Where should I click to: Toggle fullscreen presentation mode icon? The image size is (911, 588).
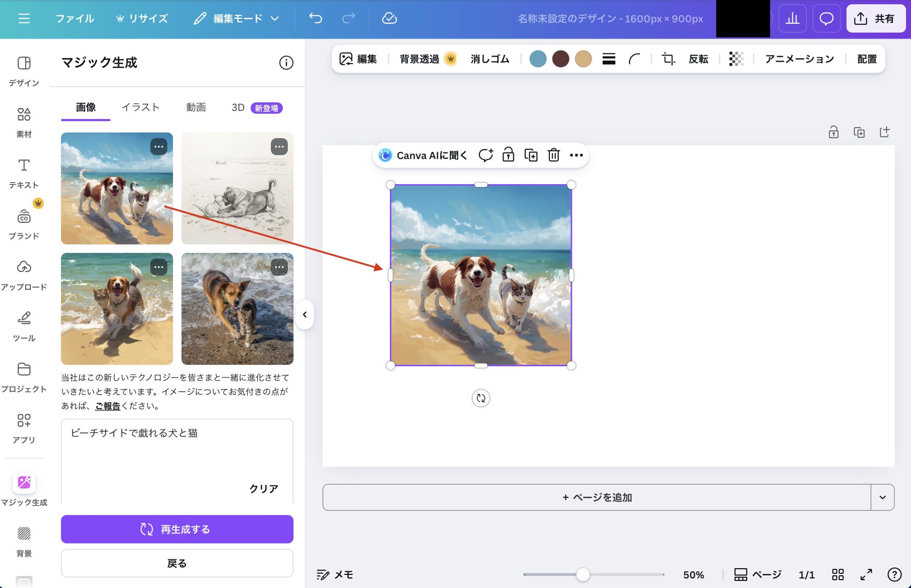pyautogui.click(x=866, y=574)
